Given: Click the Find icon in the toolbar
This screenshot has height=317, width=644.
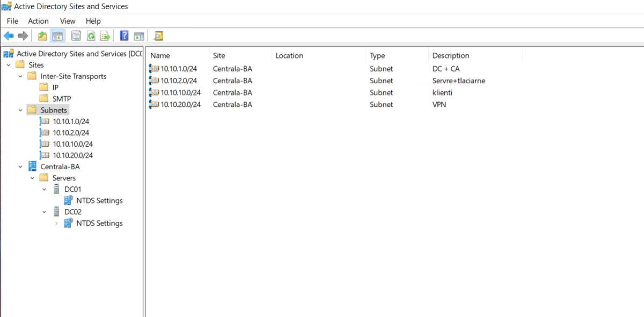Looking at the screenshot, I should click(x=158, y=36).
